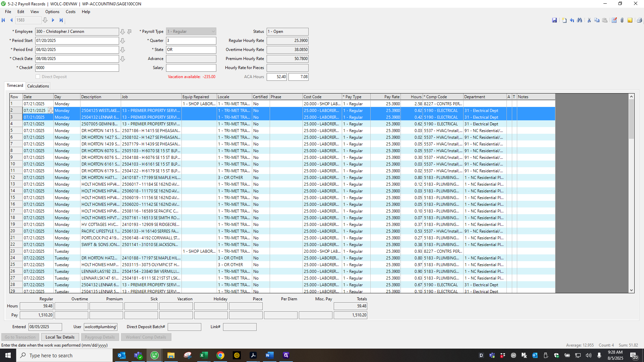Open the Payroll Type dropdown
644x362 pixels.
(191, 32)
